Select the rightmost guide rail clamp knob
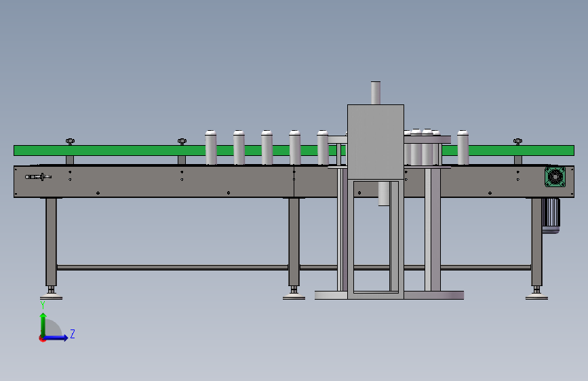 (517, 142)
